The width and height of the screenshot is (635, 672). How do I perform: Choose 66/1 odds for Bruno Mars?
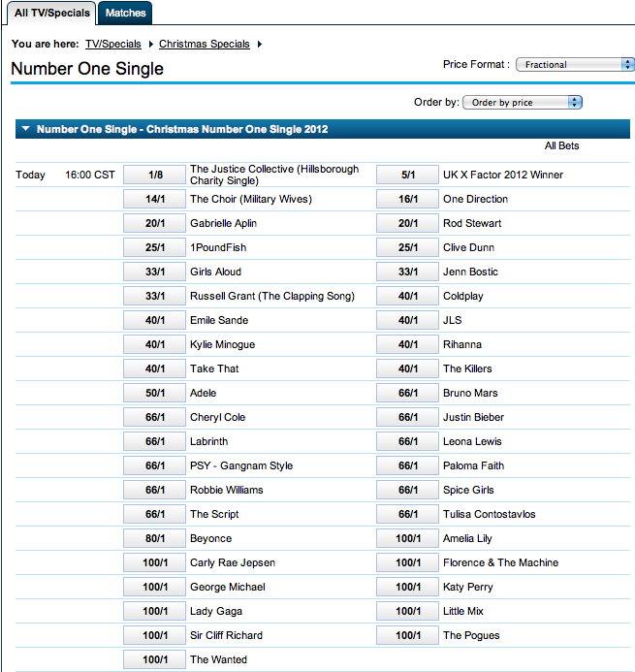407,393
